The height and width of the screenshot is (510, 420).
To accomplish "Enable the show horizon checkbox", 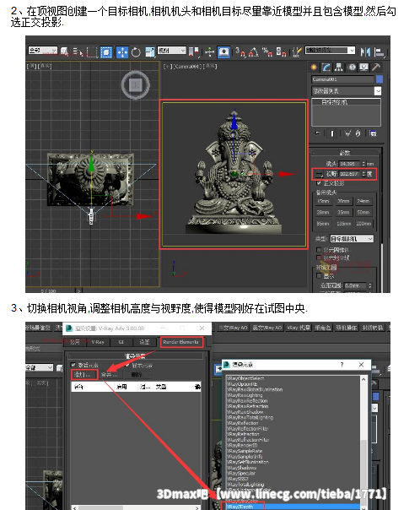I will pyautogui.click(x=319, y=258).
